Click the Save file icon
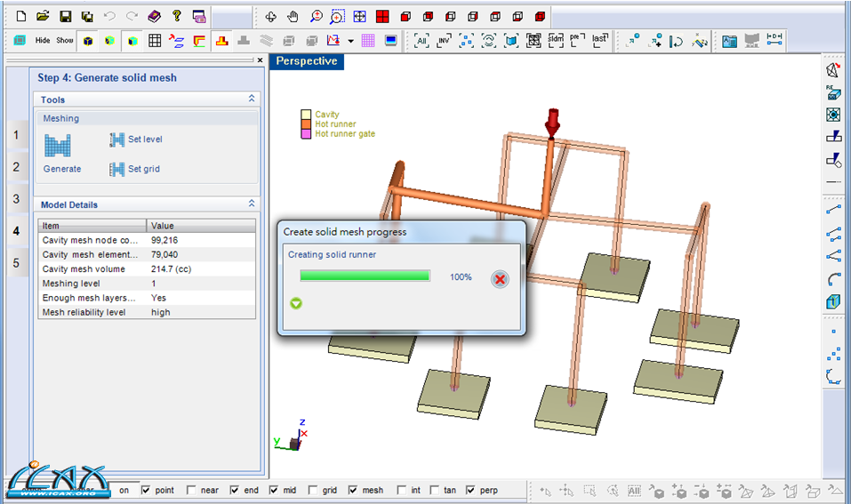This screenshot has height=504, width=851. [65, 16]
